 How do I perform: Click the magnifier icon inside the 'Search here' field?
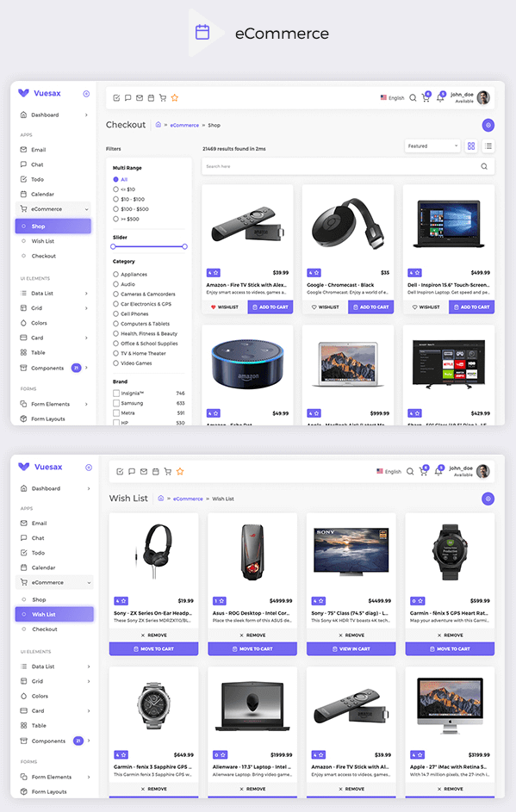coord(484,166)
